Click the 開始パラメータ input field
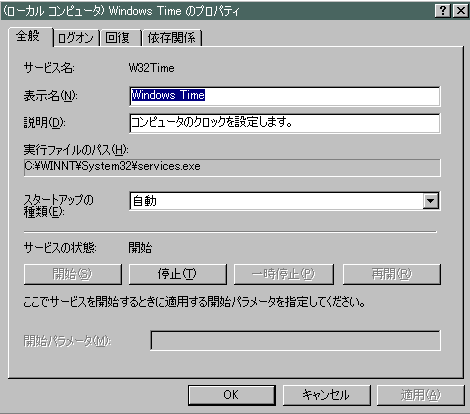 click(x=296, y=340)
